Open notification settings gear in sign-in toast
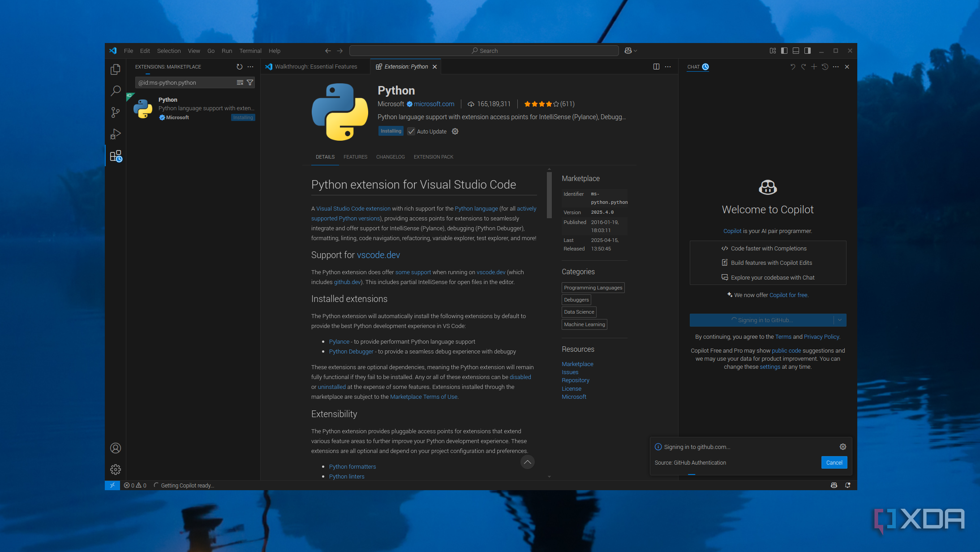980x552 pixels. 843,447
